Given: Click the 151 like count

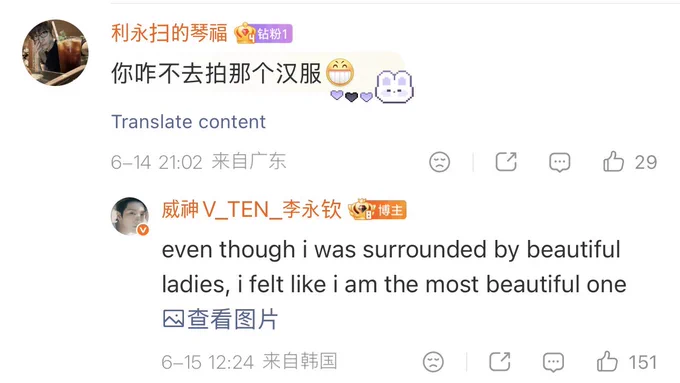Looking at the screenshot, I should click(x=643, y=362).
